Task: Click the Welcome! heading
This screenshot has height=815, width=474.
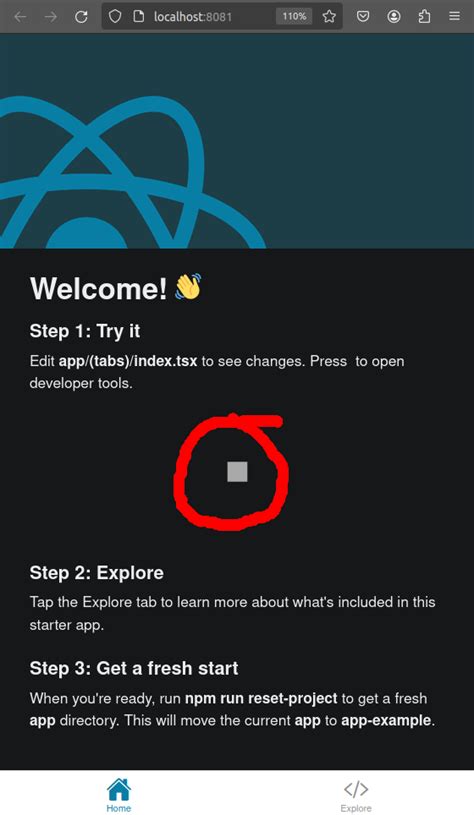Action: (x=98, y=288)
